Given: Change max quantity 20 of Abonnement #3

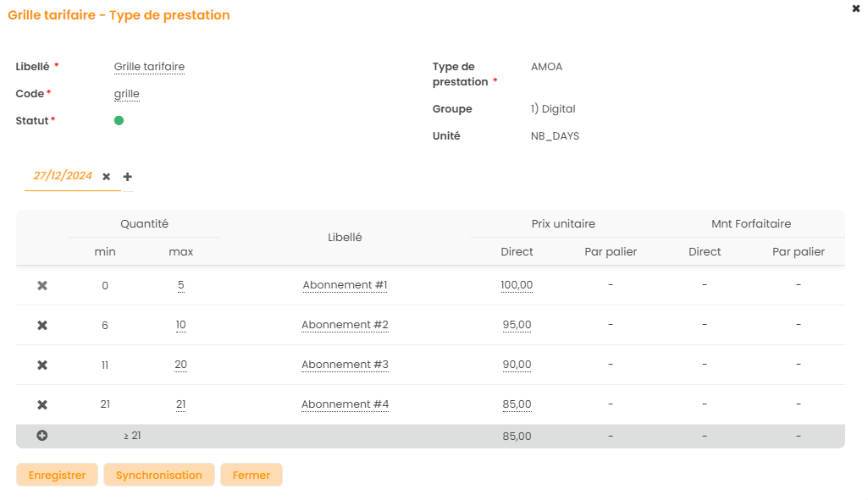Looking at the screenshot, I should pyautogui.click(x=180, y=365).
